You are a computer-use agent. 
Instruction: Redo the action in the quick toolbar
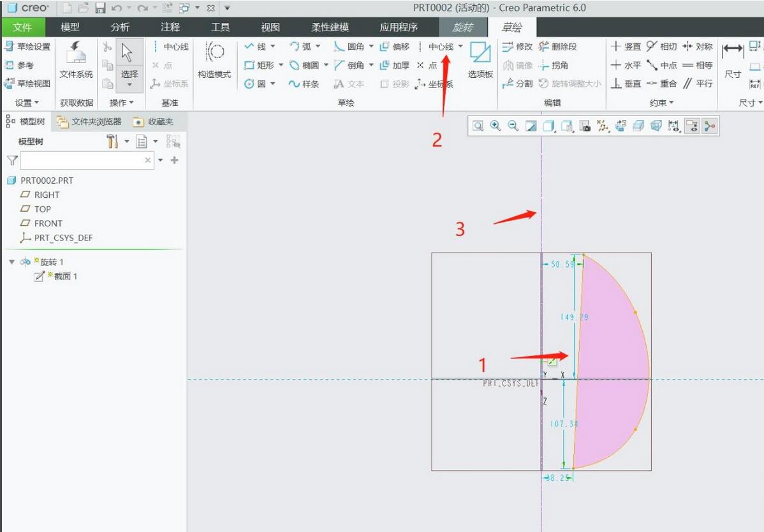click(142, 8)
